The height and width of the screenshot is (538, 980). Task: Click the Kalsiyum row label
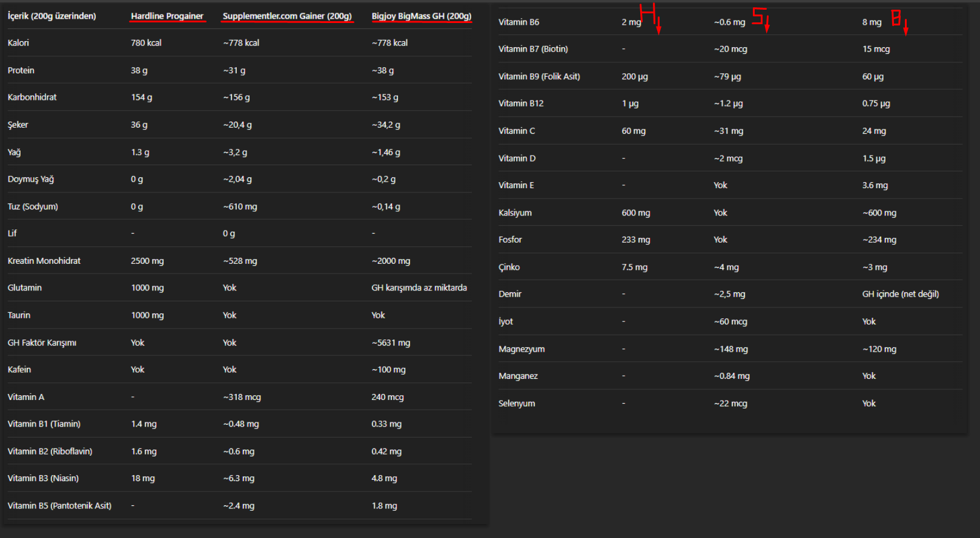(515, 213)
